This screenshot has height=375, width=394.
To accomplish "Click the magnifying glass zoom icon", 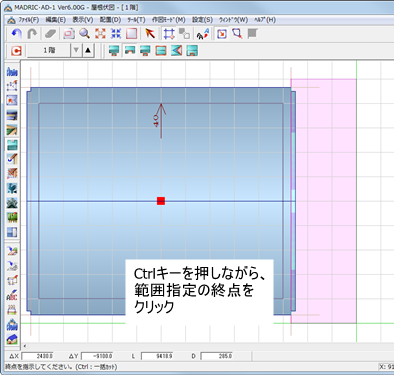I will [x=84, y=34].
